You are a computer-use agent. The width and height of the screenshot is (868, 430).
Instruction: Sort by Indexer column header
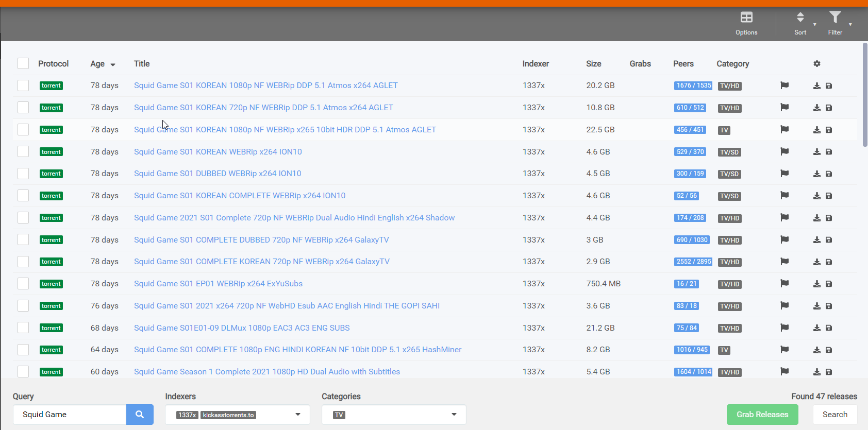tap(536, 64)
